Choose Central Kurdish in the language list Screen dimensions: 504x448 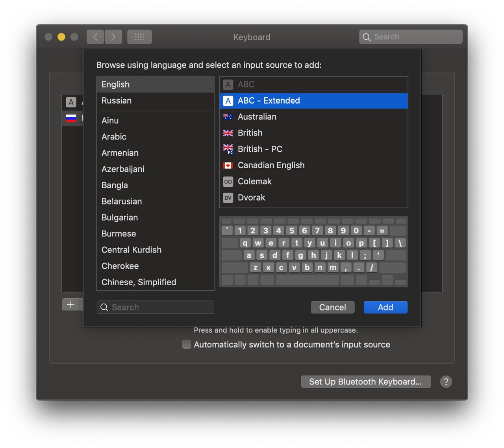coord(155,250)
